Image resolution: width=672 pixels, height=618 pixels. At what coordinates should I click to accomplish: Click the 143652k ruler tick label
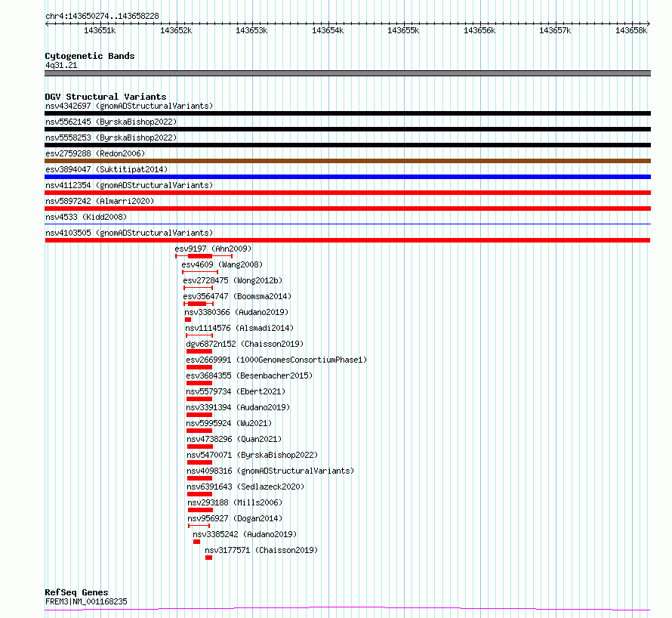coord(176,30)
